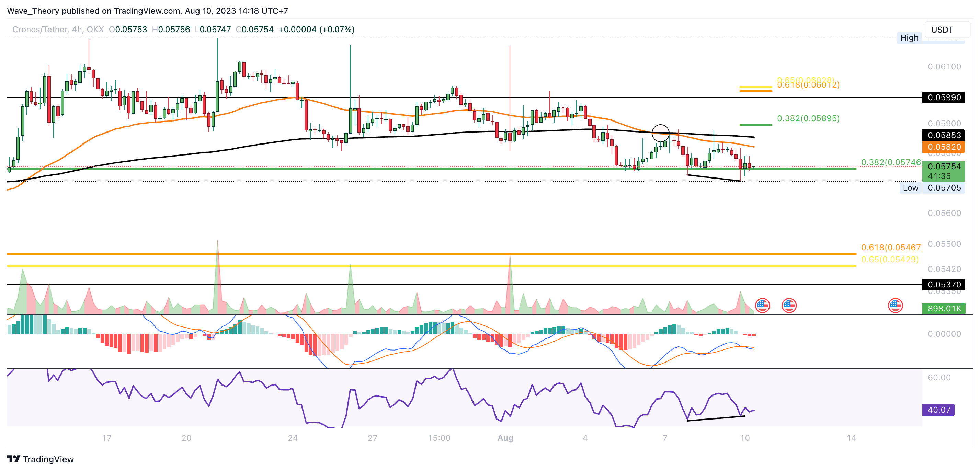Click the 0.05370 support price label
Image resolution: width=980 pixels, height=471 pixels.
(944, 284)
